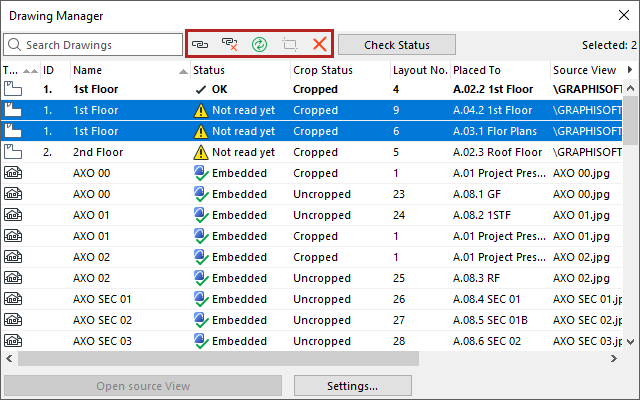Click the red Delete drawing icon
This screenshot has height=400, width=640.
[x=319, y=45]
